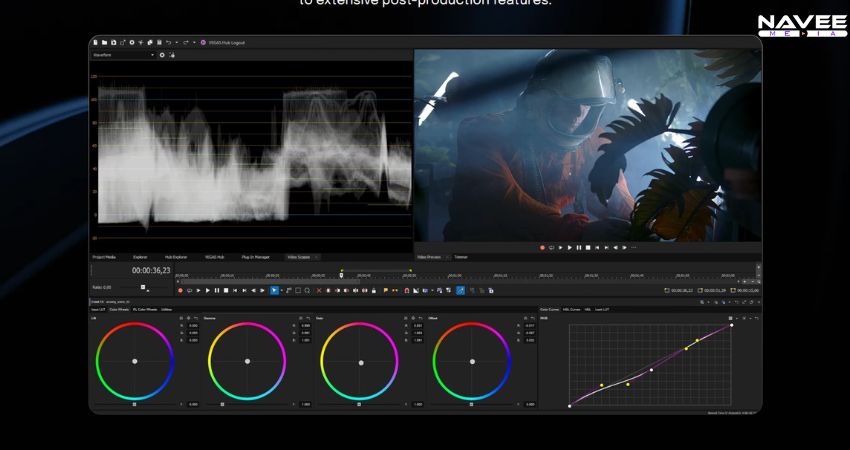This screenshot has width=850, height=450.
Task: Reset the Lift wheel with arrow icon
Action: click(196, 318)
